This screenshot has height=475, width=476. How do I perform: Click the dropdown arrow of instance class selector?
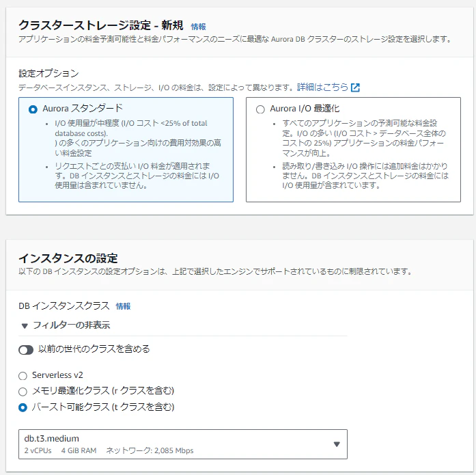[x=337, y=444]
